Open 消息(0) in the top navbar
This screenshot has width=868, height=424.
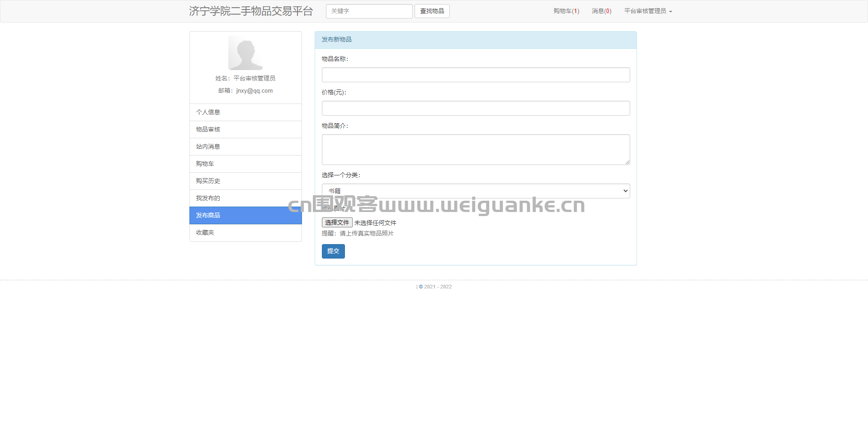(601, 11)
